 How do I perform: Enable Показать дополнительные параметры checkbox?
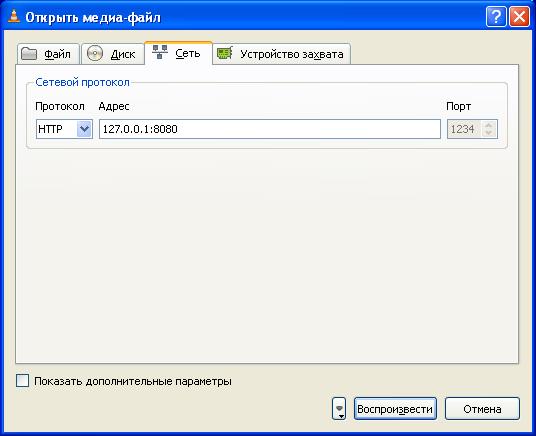click(23, 381)
